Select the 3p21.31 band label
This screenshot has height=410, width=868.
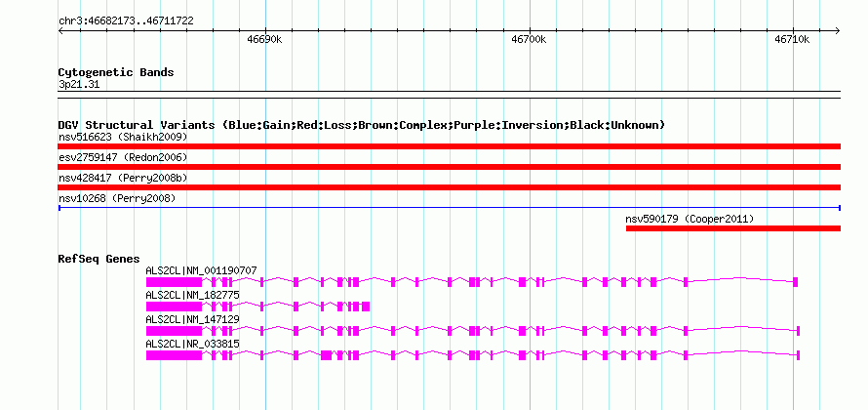coord(79,85)
